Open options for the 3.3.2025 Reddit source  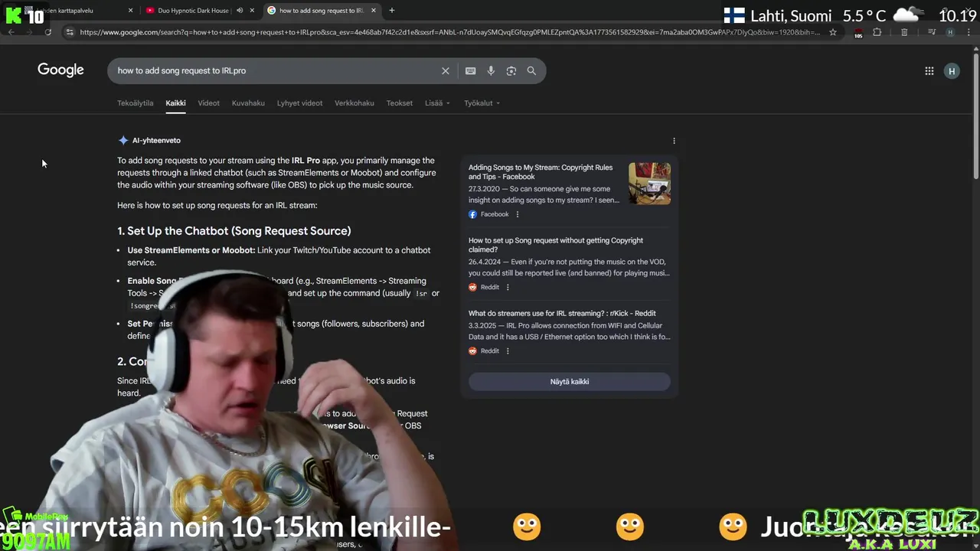click(x=507, y=350)
